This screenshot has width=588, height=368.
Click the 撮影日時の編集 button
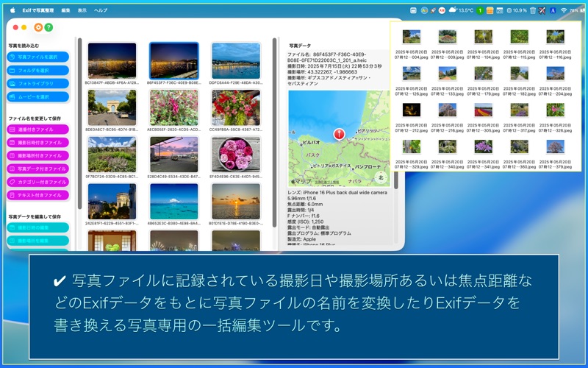click(x=38, y=227)
